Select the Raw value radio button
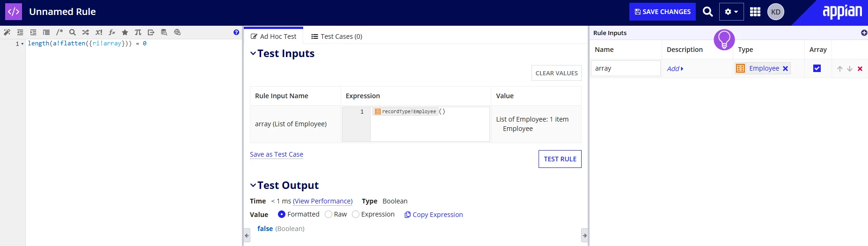Screen dimensions: 868x246 [x=328, y=214]
